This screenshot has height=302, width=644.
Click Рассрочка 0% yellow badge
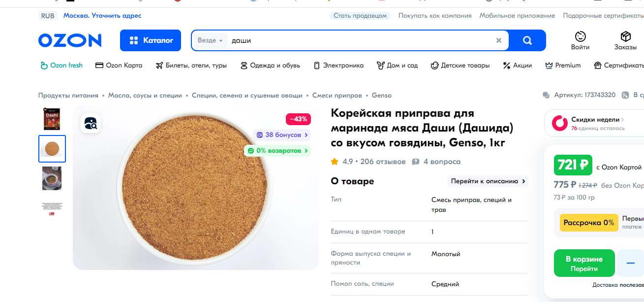588,223
